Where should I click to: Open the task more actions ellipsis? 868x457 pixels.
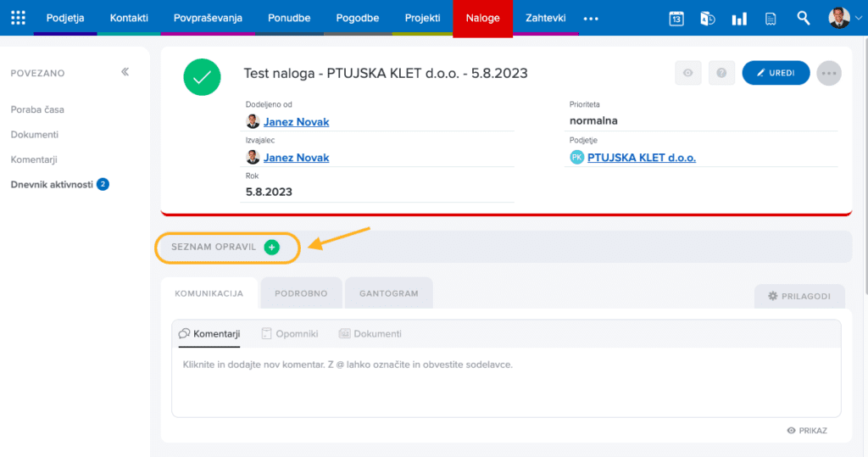tap(829, 73)
